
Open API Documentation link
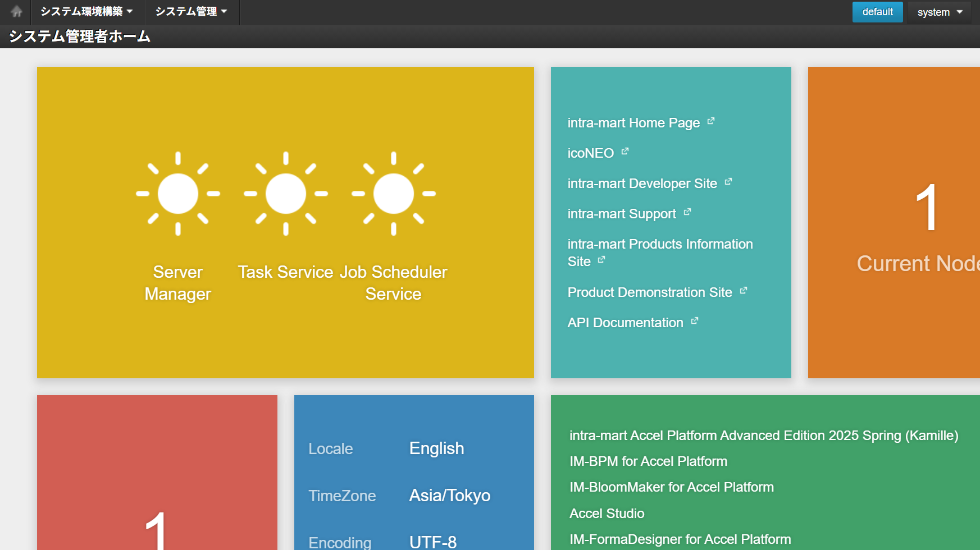[625, 323]
